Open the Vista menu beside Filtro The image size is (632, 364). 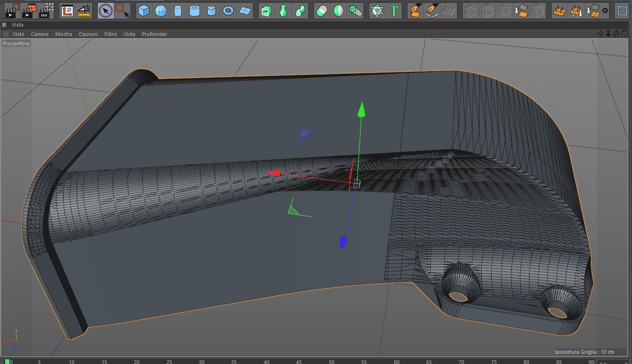point(129,34)
